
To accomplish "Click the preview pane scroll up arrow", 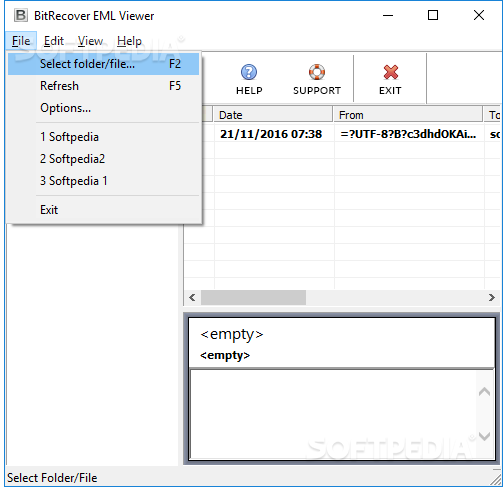I will tap(484, 392).
